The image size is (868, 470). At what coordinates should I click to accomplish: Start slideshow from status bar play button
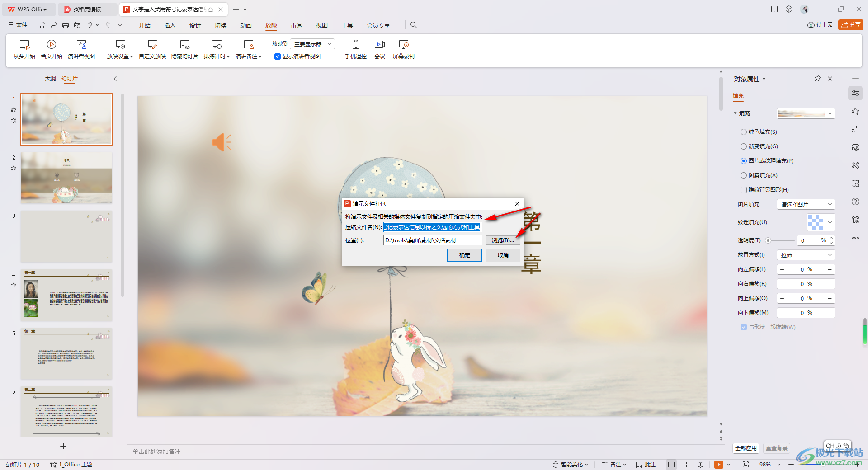coord(718,465)
